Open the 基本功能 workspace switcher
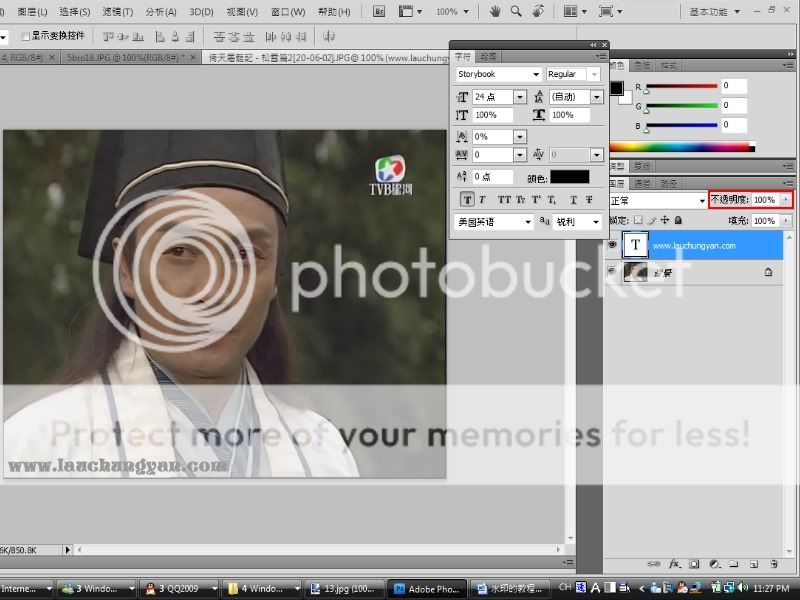This screenshot has height=600, width=800. coord(714,11)
